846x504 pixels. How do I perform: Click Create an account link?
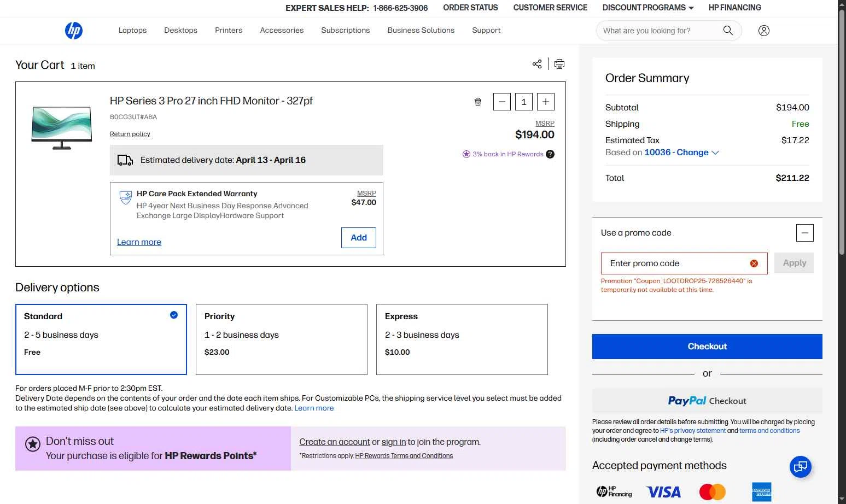tap(335, 442)
